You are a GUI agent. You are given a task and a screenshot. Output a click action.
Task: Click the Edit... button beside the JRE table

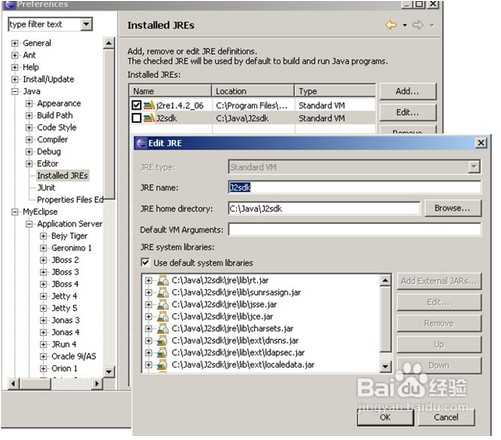pyautogui.click(x=407, y=113)
